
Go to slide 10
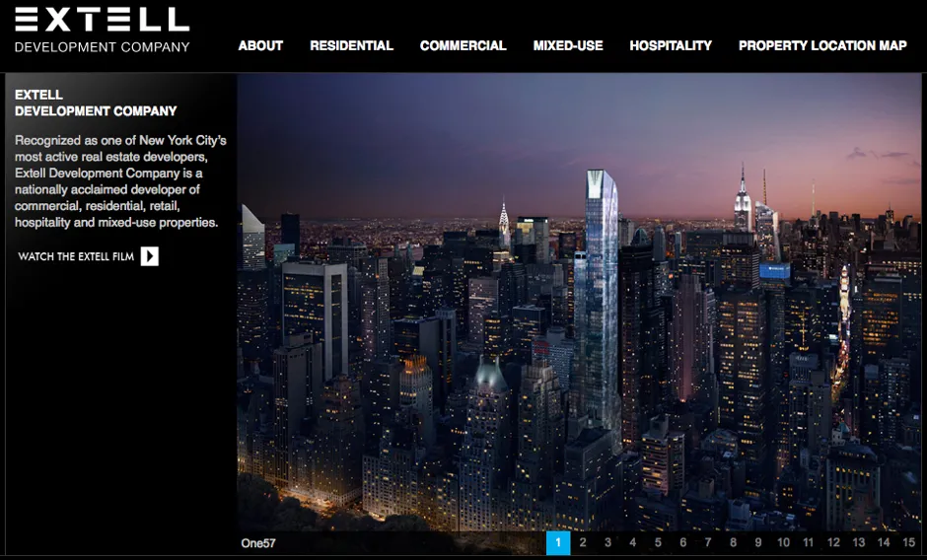coord(783,543)
